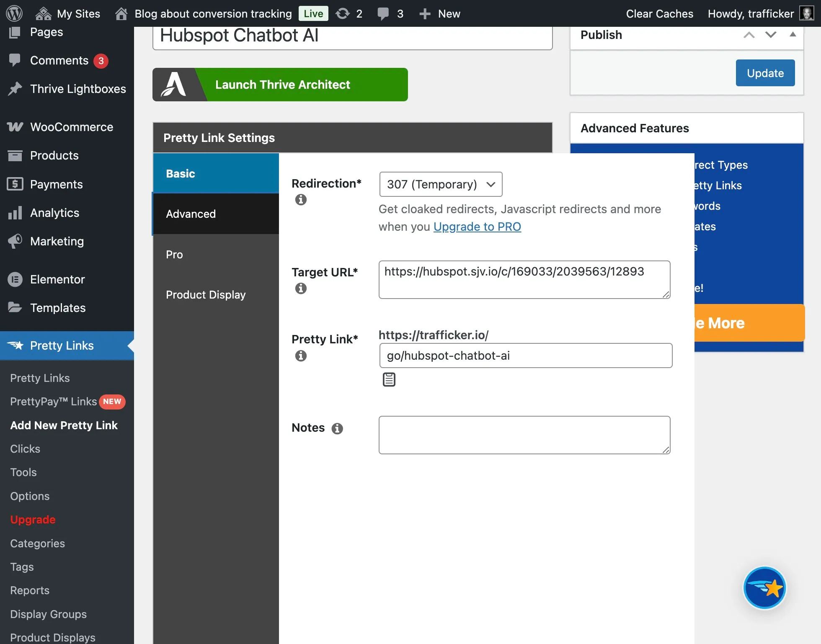Click the Pretty Links star icon in sidebar

coord(15,345)
